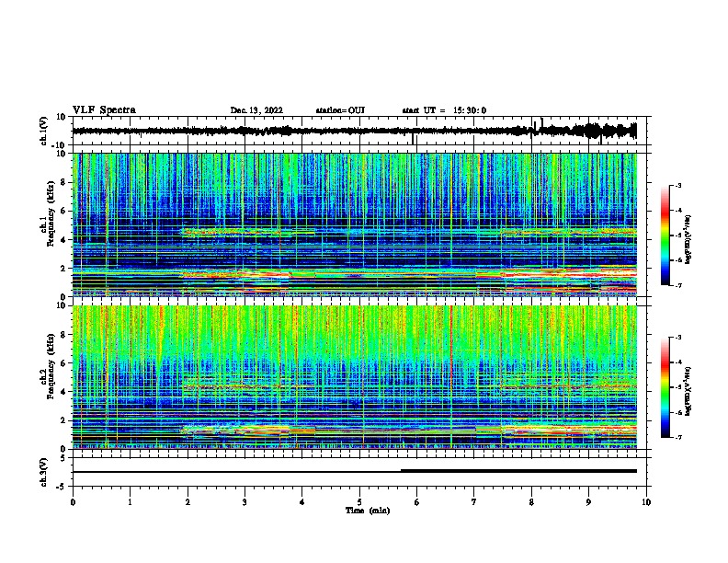Select the "start UT = 15:30:0" text
The image size is (728, 563).
444,110
